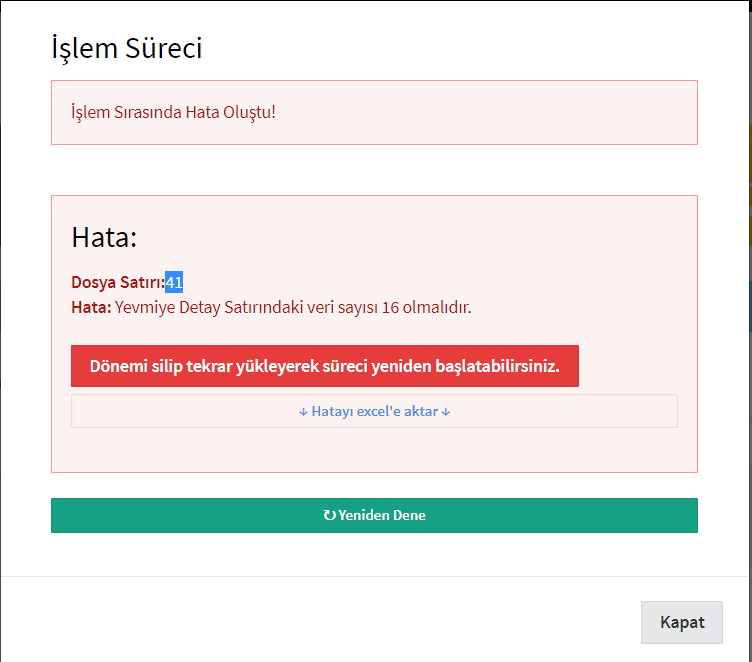Viewport: 752px width, 662px height.
Task: Click the word excel'e in the export link
Action: [378, 411]
